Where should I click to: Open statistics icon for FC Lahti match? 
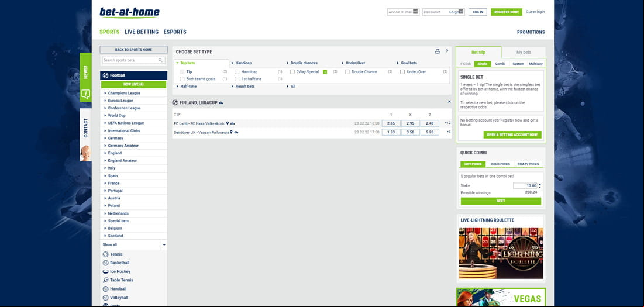[x=232, y=123]
